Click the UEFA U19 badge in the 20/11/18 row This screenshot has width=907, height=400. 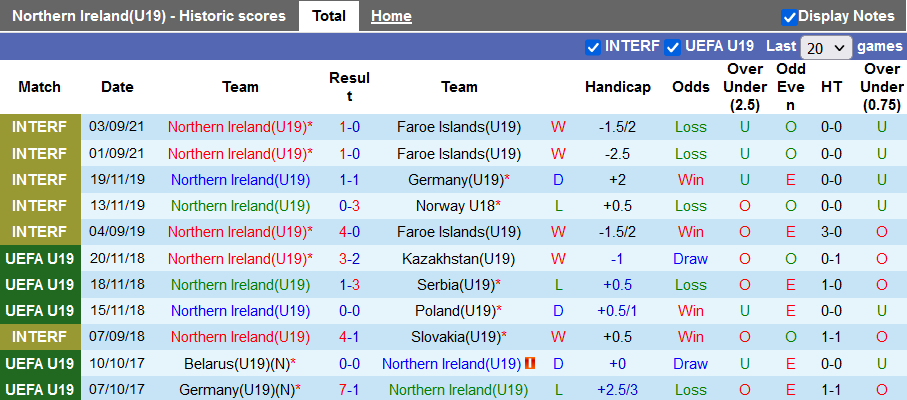point(40,258)
